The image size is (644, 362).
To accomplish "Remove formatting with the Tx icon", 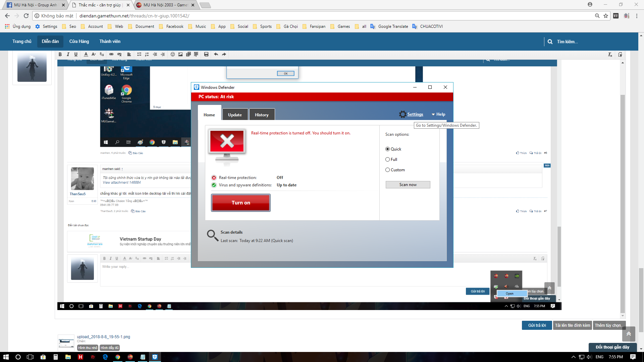I will (x=610, y=55).
